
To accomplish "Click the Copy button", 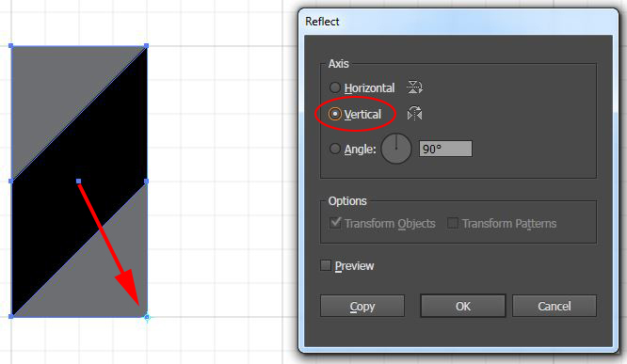I will (x=362, y=306).
